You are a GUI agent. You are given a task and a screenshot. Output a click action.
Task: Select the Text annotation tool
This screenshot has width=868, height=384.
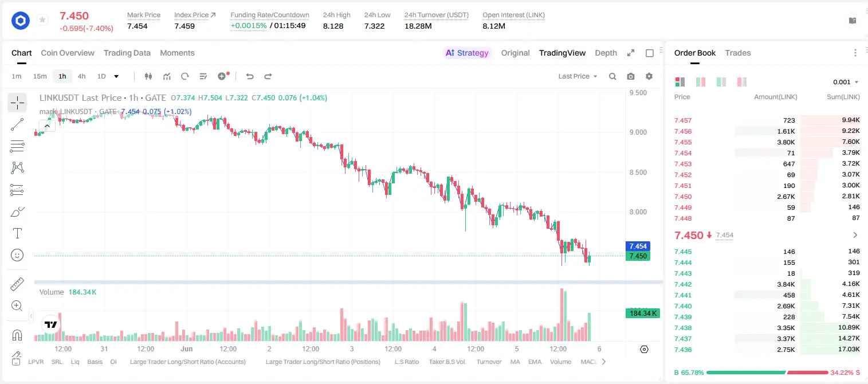pyautogui.click(x=17, y=233)
